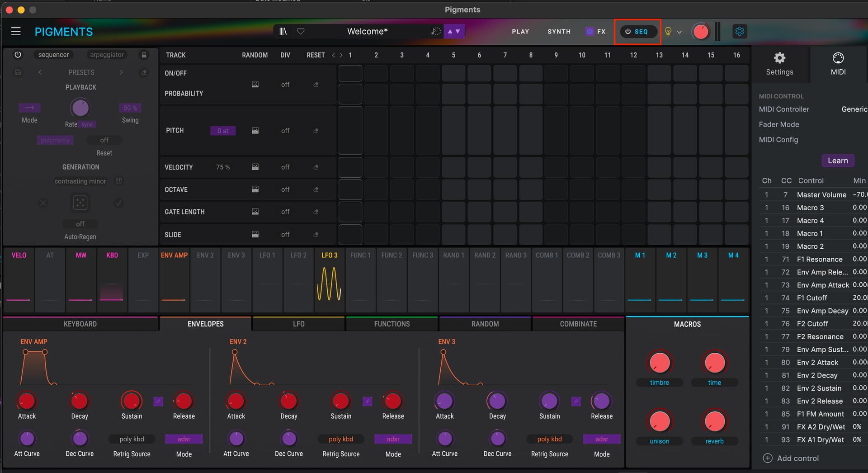Open settings with the blue gear icon
The height and width of the screenshot is (473, 868).
coord(740,31)
